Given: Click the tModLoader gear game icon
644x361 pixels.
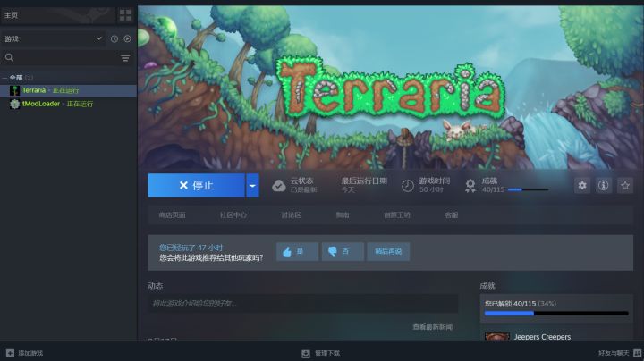Looking at the screenshot, I should 15,104.
